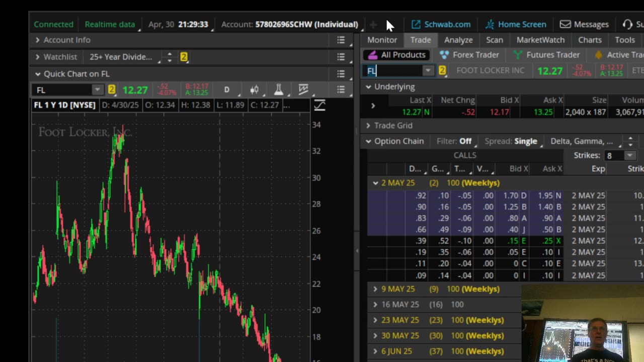Open the Spread Single selector
Screen dimensions: 644x362
tap(511, 141)
